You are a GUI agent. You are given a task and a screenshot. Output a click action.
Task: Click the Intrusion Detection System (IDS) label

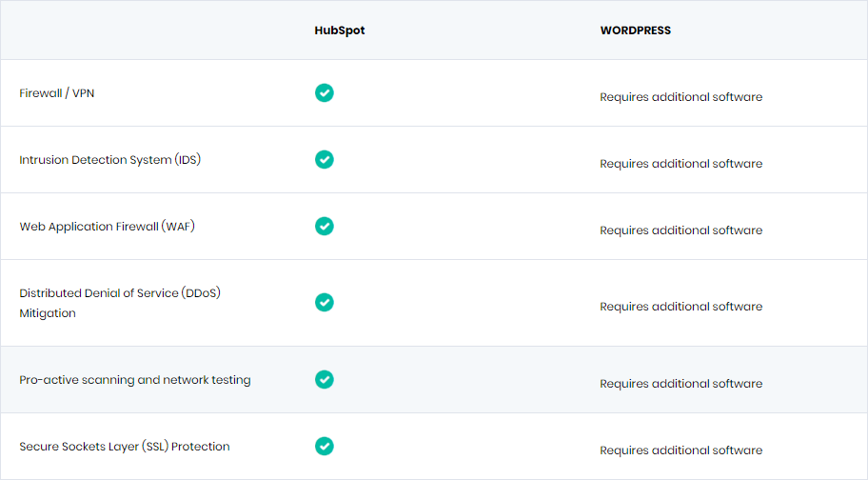tap(110, 159)
